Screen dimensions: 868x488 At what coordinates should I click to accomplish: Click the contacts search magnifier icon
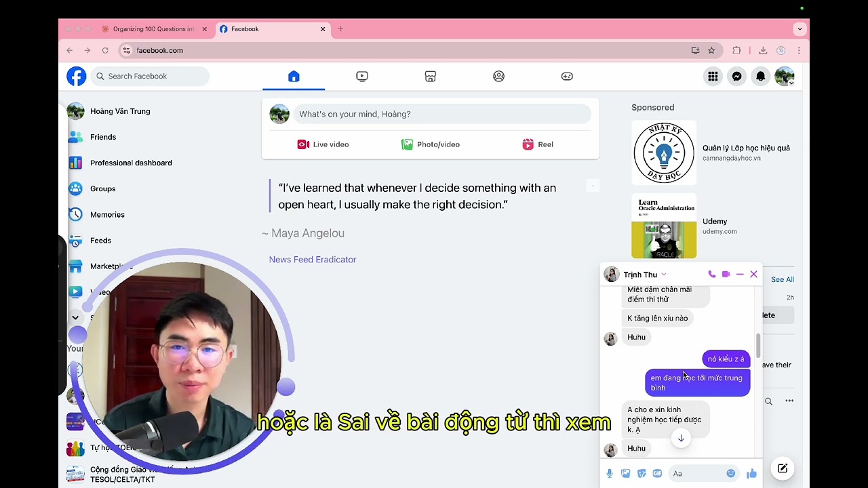pos(768,401)
